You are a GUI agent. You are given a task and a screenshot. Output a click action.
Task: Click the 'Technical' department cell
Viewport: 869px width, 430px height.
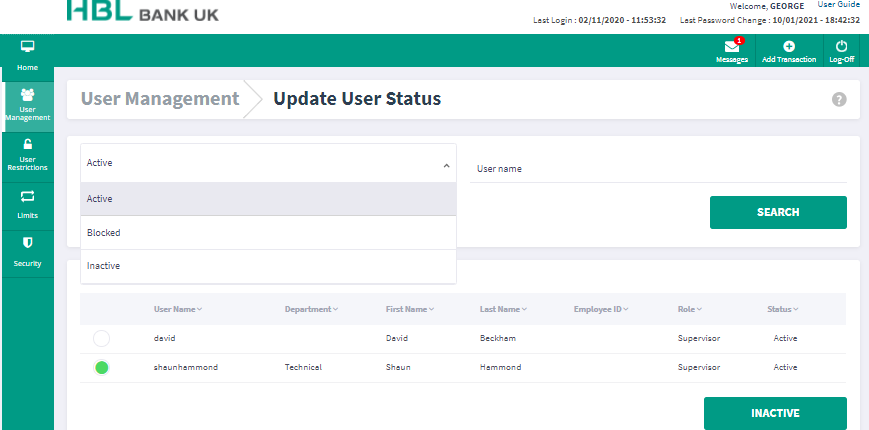[x=303, y=367]
